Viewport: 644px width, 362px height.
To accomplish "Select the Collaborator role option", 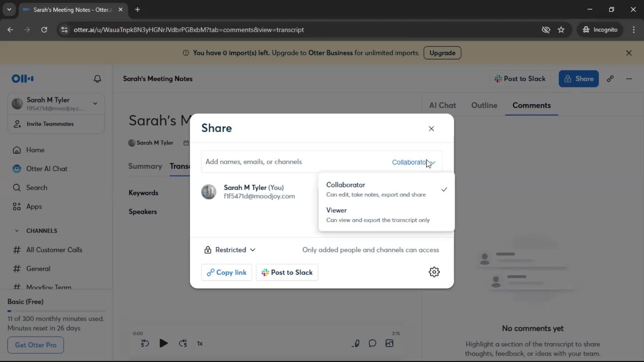I will [386, 189].
